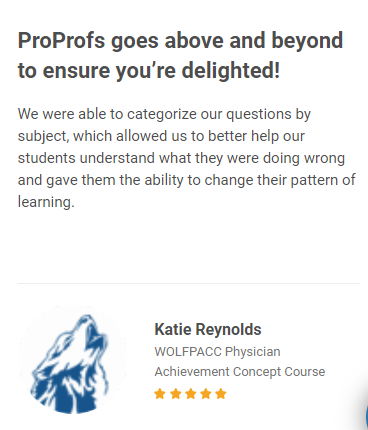
Task: Click the testimonial line beginning 'subject, which allowed'
Action: 161,136
